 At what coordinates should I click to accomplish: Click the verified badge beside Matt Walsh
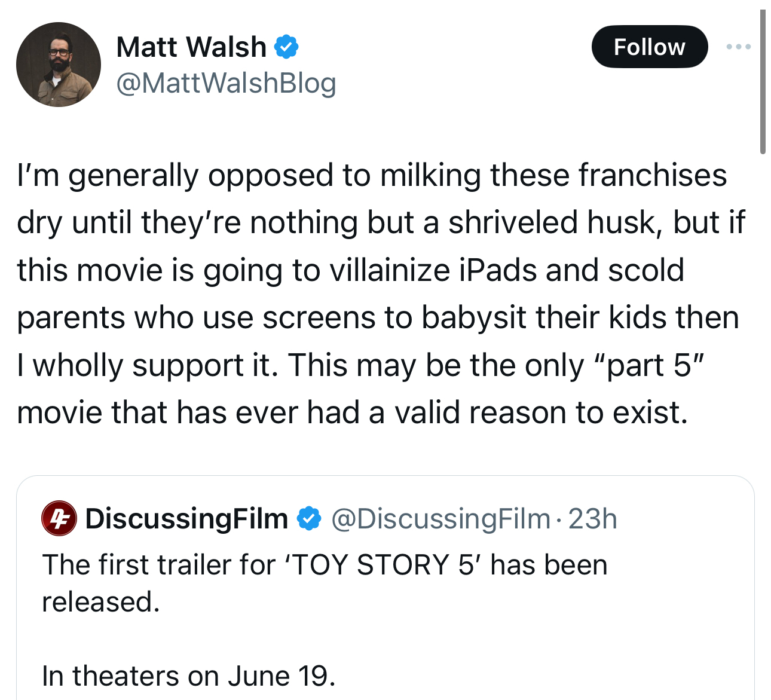pyautogui.click(x=286, y=47)
